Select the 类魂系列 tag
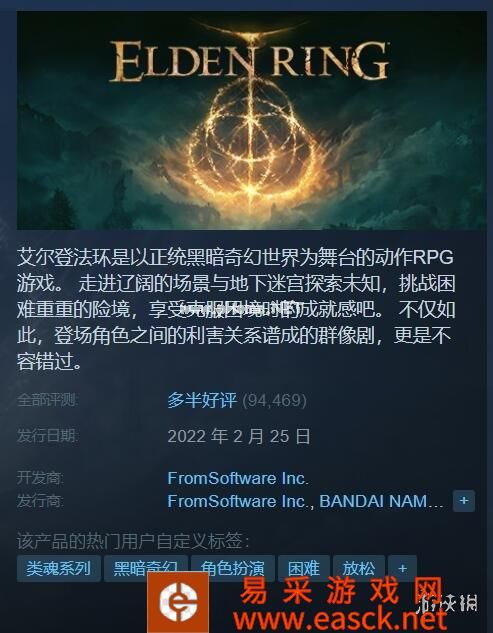 point(59,568)
